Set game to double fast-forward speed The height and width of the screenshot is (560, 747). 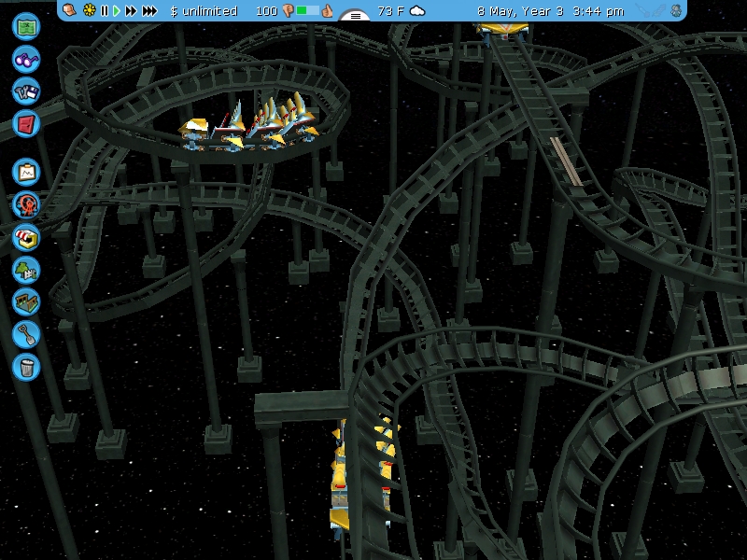pyautogui.click(x=131, y=10)
